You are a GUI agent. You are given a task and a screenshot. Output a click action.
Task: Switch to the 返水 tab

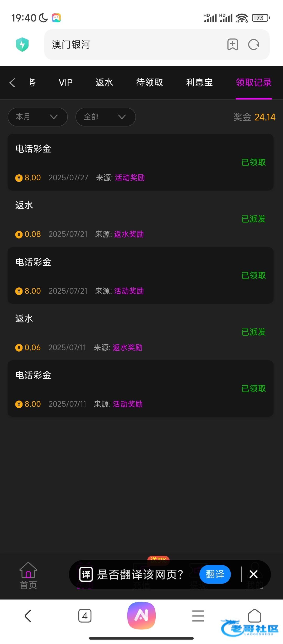click(x=104, y=83)
